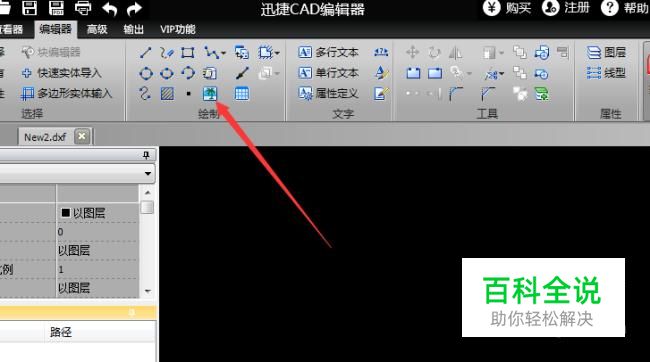This screenshot has width=650, height=362.
Task: Click the single-line text 单行文本 button
Action: pos(328,73)
